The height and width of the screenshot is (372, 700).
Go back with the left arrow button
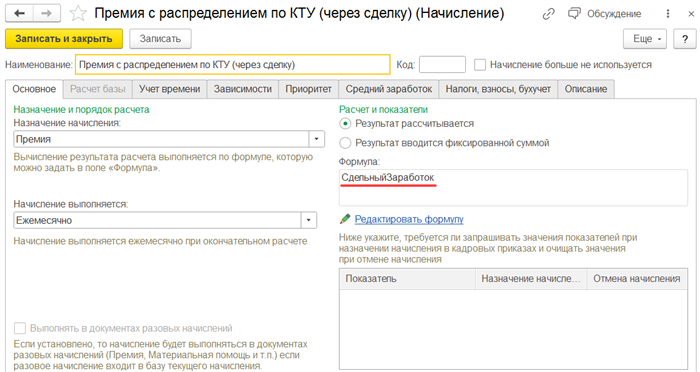click(20, 14)
